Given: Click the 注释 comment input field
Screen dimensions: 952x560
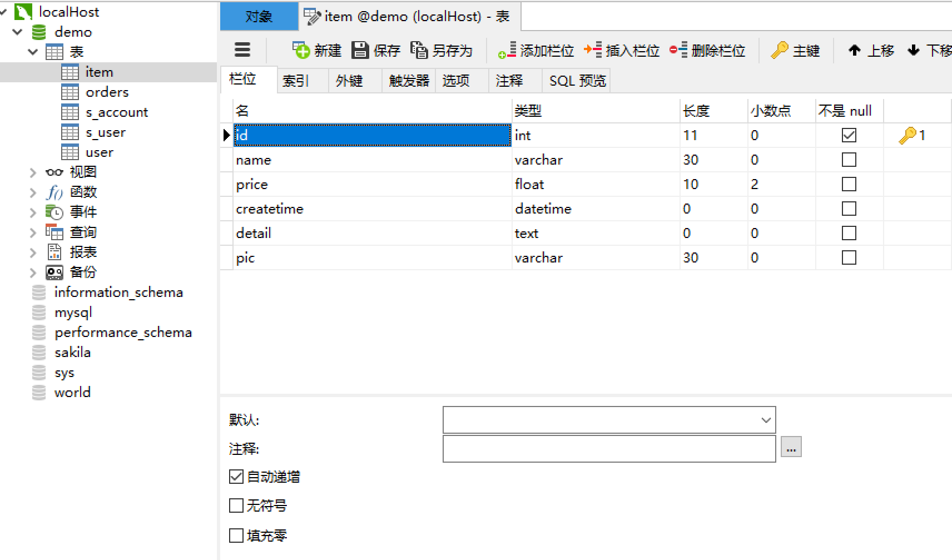Looking at the screenshot, I should pos(609,449).
